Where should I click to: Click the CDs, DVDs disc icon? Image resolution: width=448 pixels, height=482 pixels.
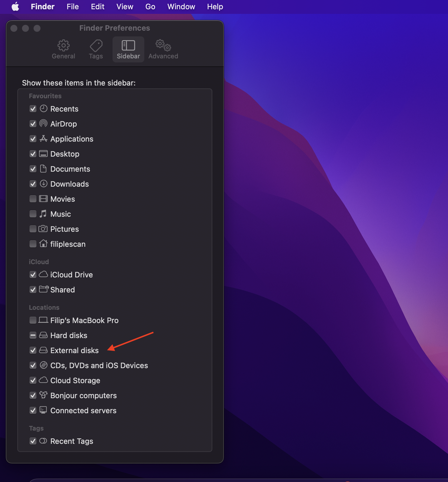point(43,365)
